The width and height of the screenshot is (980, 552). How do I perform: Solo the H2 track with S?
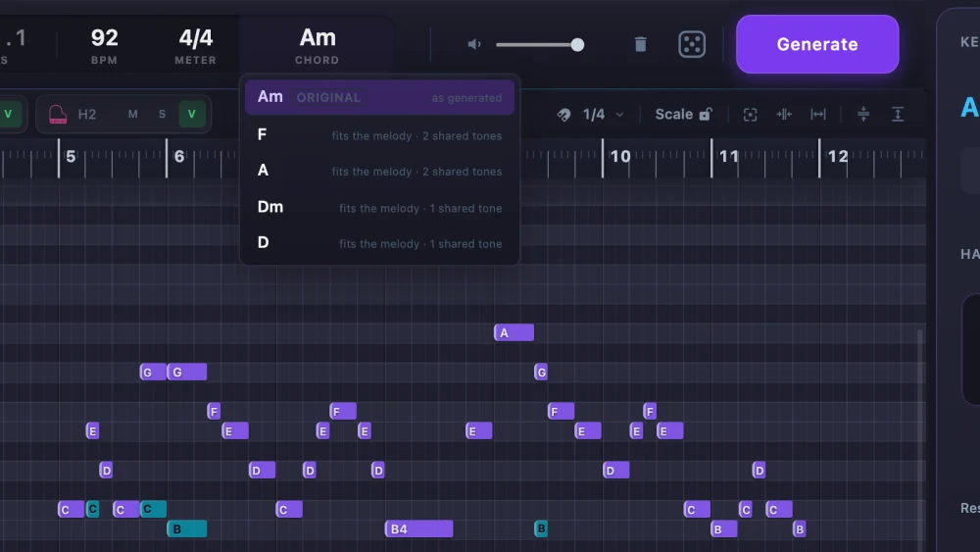click(x=162, y=115)
